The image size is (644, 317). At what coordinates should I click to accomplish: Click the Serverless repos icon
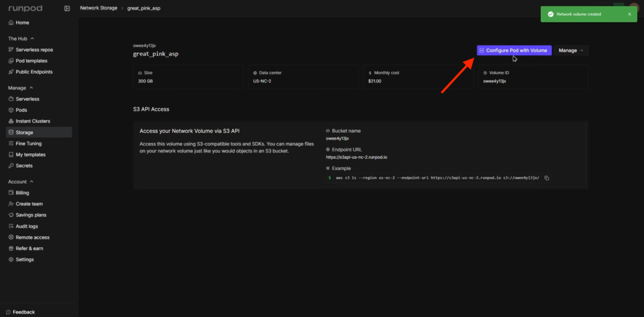point(11,50)
